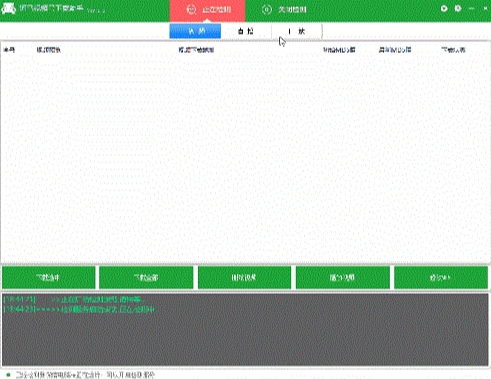The image size is (491, 379).
Task: Click the circular icon in the red tab
Action: point(191,10)
